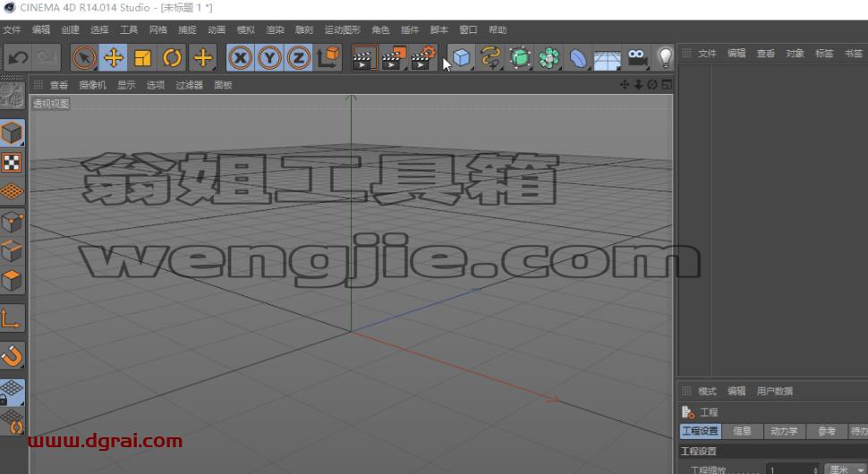Viewport: 868px width, 474px height.
Task: Open 角色 menu
Action: pos(380,30)
